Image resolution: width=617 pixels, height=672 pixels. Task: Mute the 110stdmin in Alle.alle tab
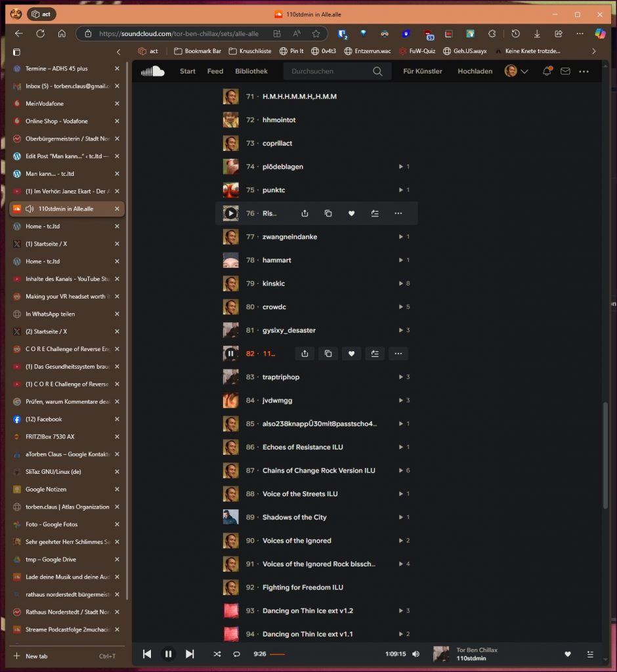coord(30,209)
